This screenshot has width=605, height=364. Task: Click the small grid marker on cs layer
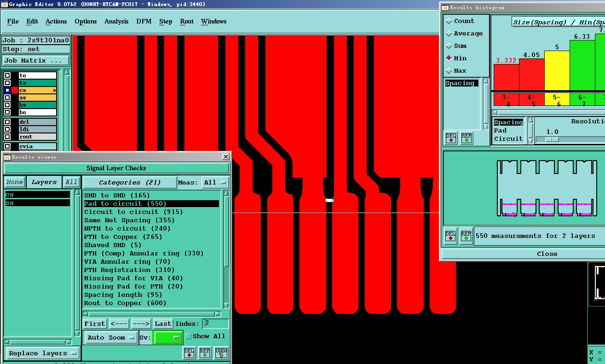(54, 90)
